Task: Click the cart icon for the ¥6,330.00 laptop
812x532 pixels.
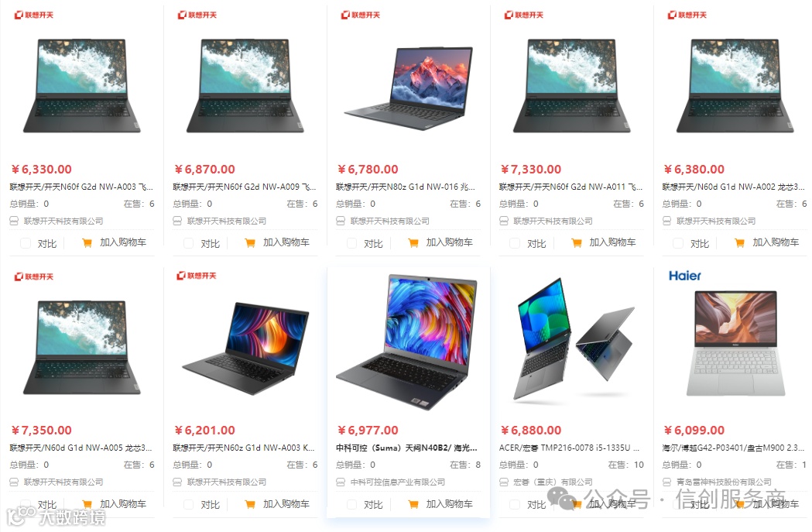Action: 87,242
